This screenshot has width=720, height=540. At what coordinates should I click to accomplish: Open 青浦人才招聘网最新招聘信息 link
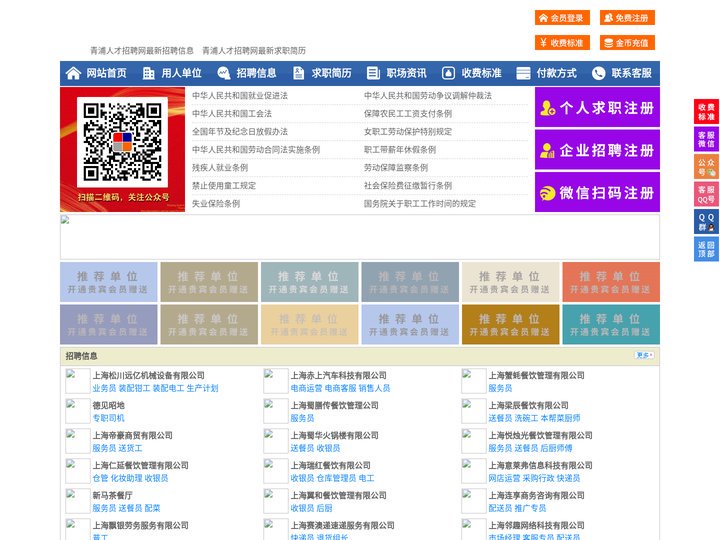click(141, 51)
